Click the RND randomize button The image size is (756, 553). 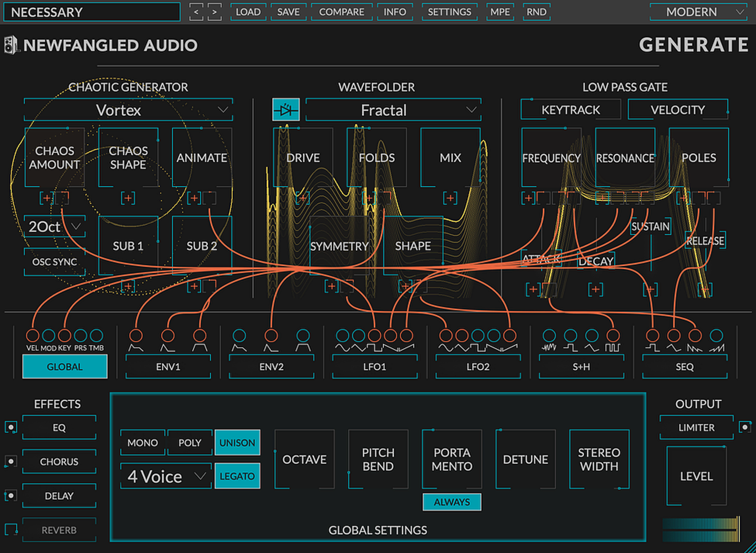(x=537, y=12)
